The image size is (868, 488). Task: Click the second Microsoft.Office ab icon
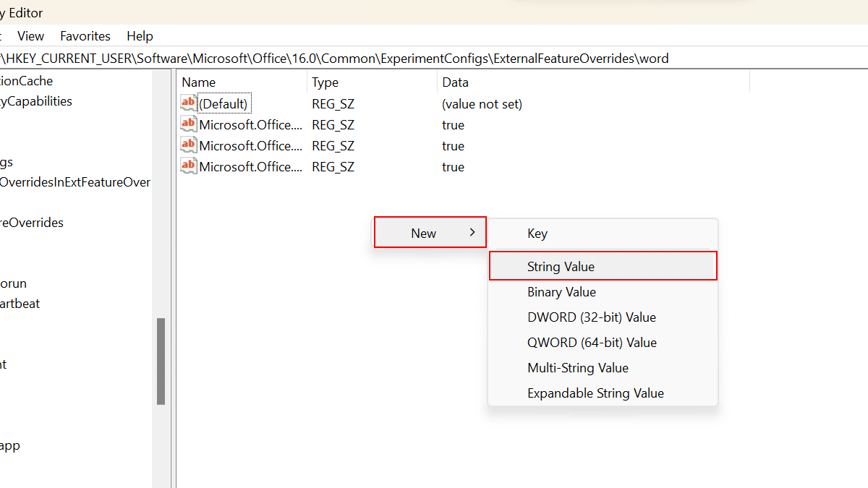[x=188, y=145]
